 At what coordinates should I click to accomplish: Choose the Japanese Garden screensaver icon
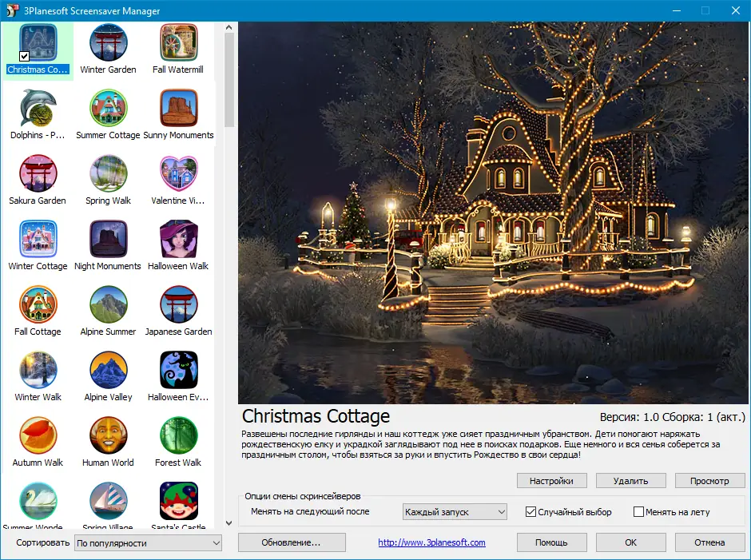(x=179, y=304)
